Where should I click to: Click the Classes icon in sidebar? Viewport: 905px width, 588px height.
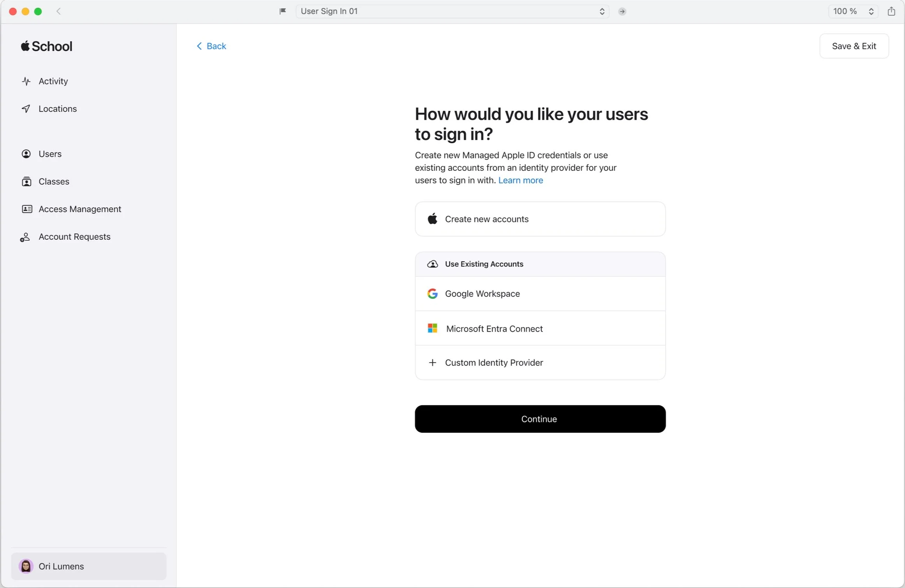coord(26,181)
